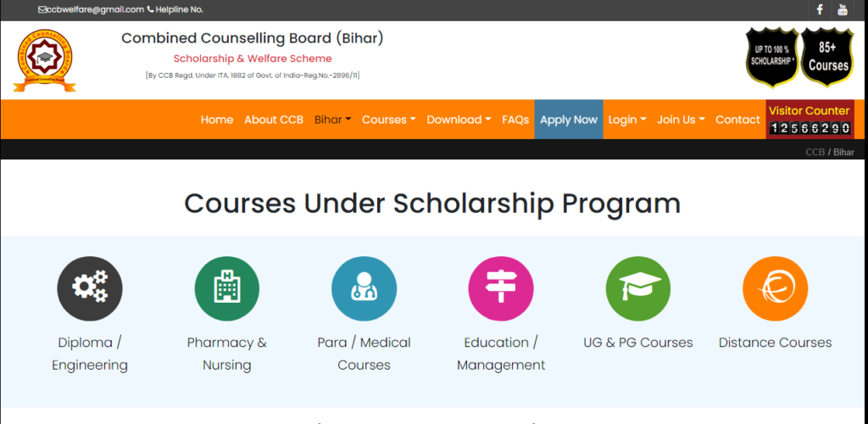This screenshot has width=868, height=424.
Task: Open the About CCB page
Action: (274, 120)
